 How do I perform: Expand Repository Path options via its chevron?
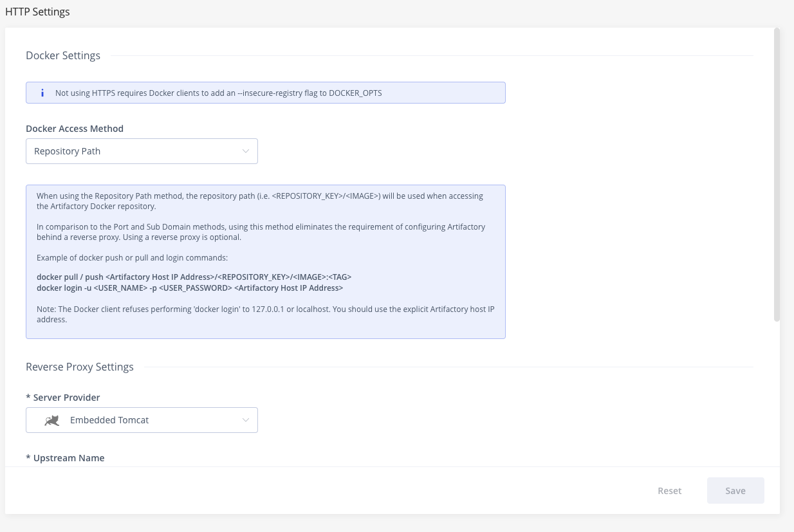(x=245, y=151)
